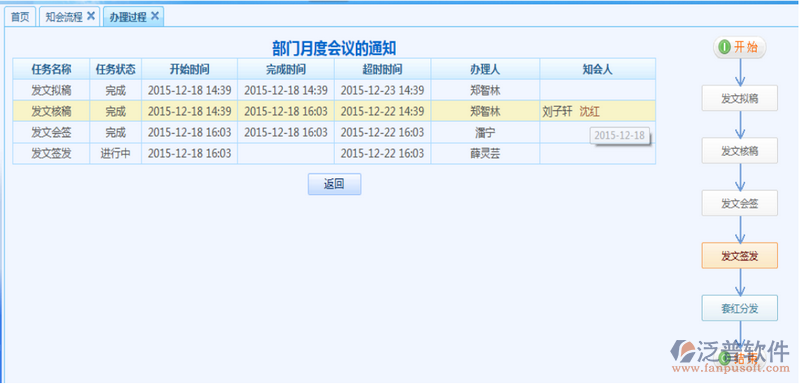
Task: Close the 知会流程 tab
Action: (91, 16)
